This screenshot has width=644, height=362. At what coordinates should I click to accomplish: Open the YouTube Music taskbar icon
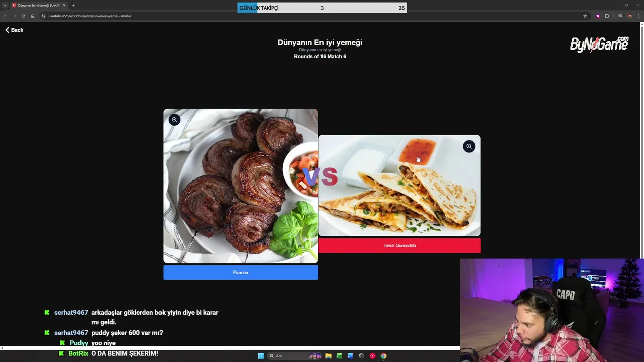click(x=372, y=356)
